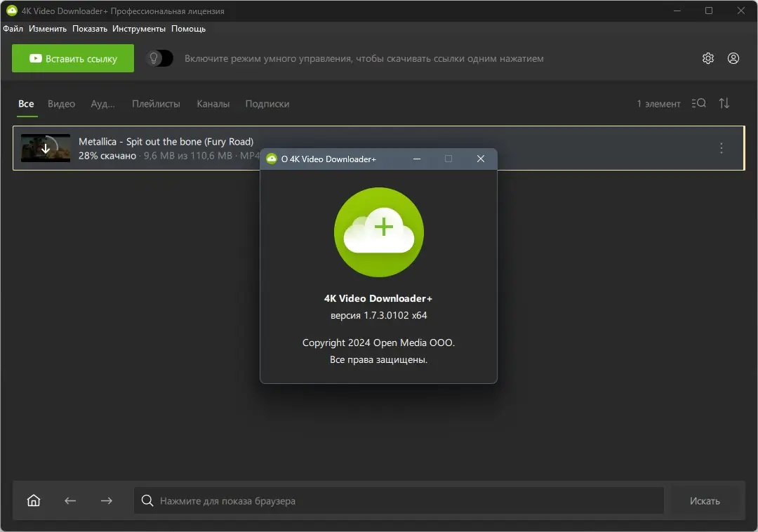The height and width of the screenshot is (532, 758).
Task: Minimize the О 4K Video Downloader+ dialog
Action: pyautogui.click(x=417, y=159)
